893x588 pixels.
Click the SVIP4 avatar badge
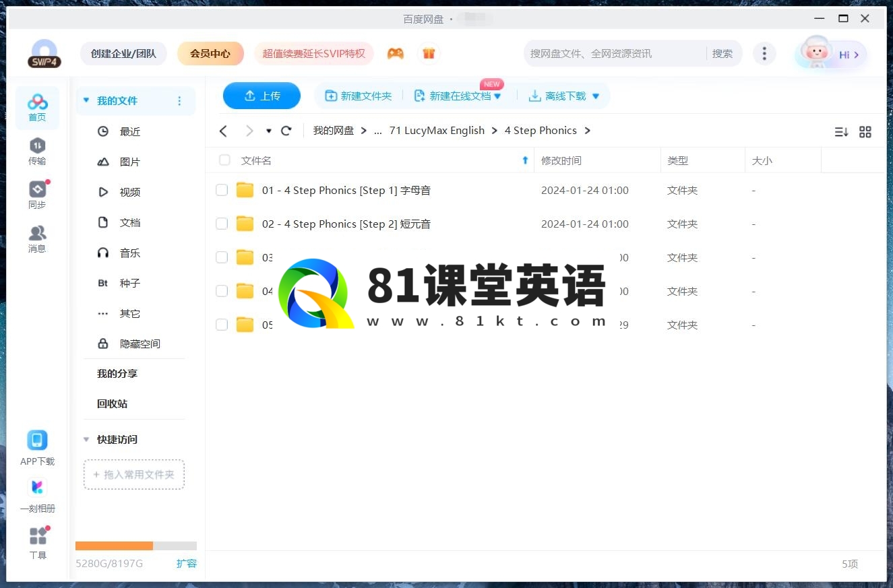pos(44,54)
